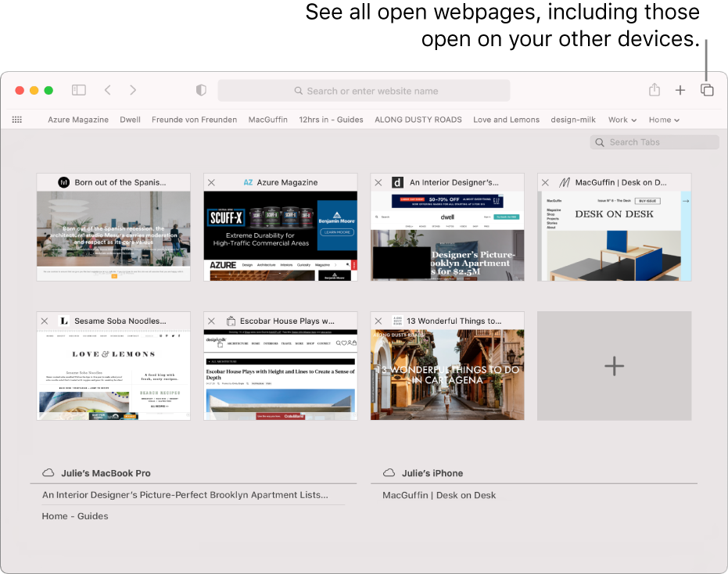Click the large plus new tab tile
This screenshot has height=574, width=728.
coord(615,366)
